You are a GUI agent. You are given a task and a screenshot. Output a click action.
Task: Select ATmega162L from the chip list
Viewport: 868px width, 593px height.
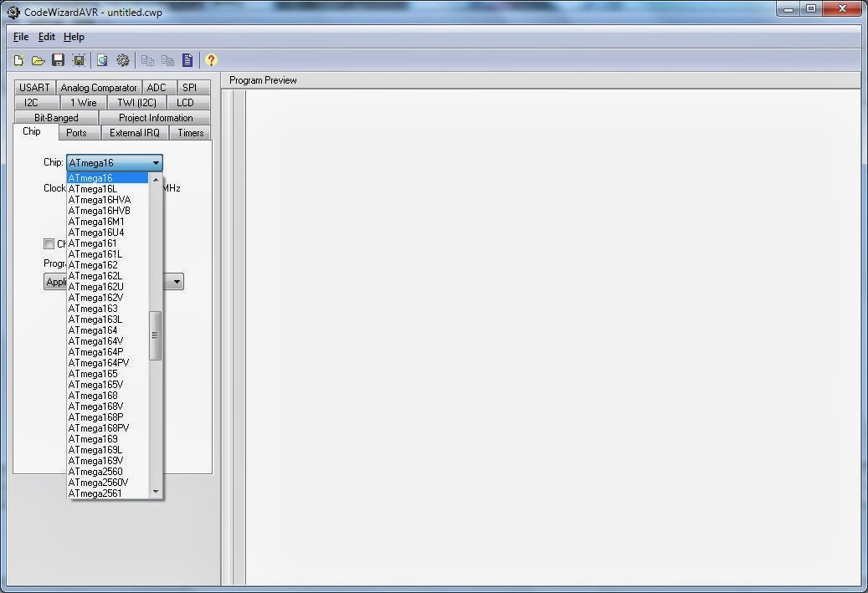pos(107,276)
